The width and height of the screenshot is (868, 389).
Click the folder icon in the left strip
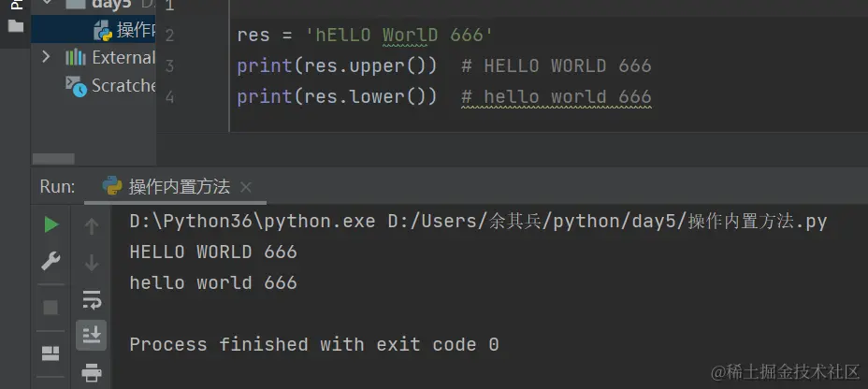click(16, 26)
